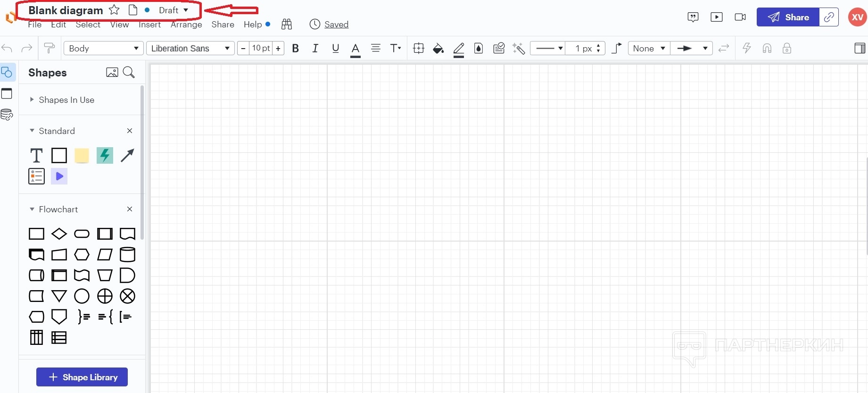Open the Draft status dropdown
The width and height of the screenshot is (868, 393).
(173, 10)
